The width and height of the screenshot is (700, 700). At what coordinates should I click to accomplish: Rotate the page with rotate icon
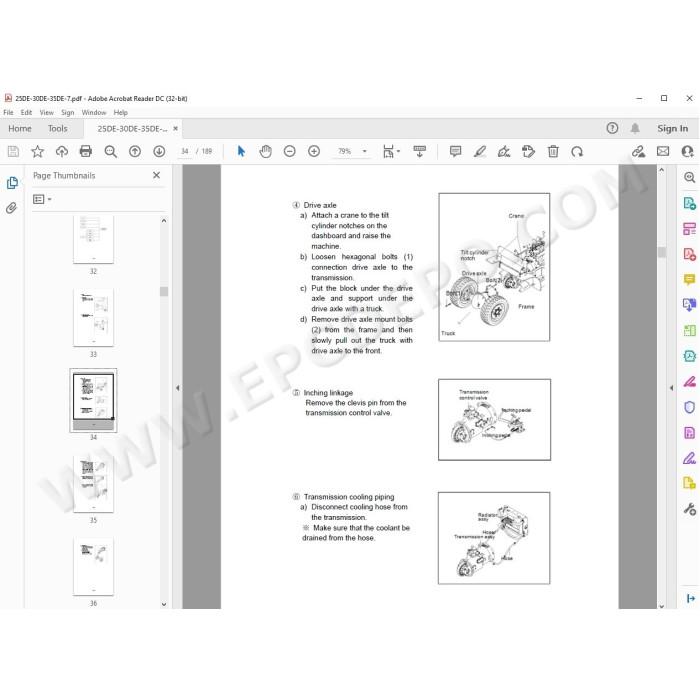pos(577,152)
